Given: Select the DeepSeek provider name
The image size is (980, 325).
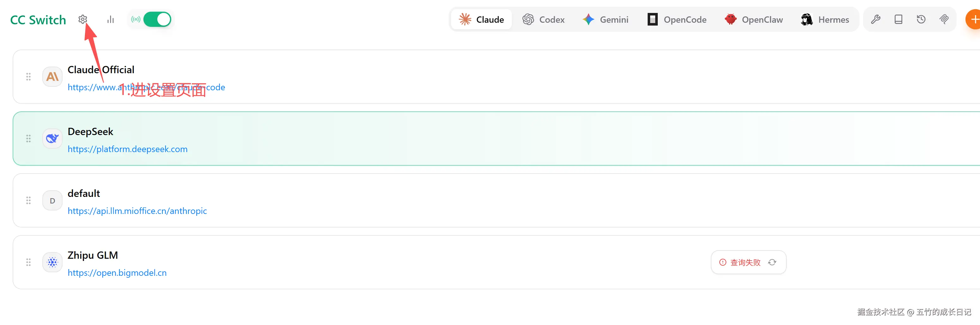Looking at the screenshot, I should 91,132.
